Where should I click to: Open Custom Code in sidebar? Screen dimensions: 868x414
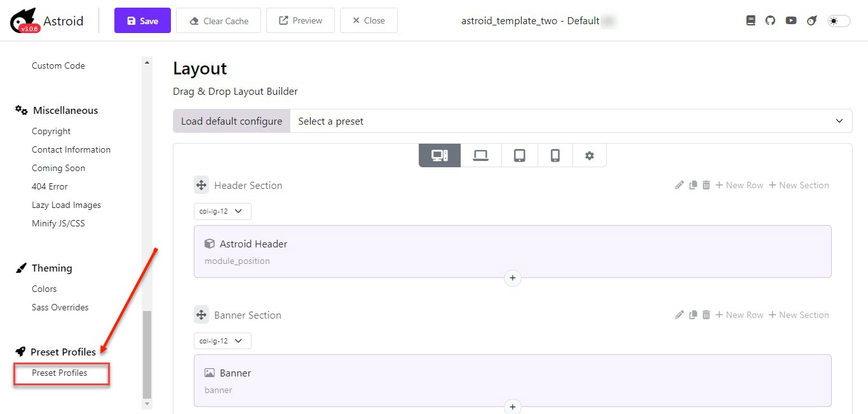coord(58,66)
